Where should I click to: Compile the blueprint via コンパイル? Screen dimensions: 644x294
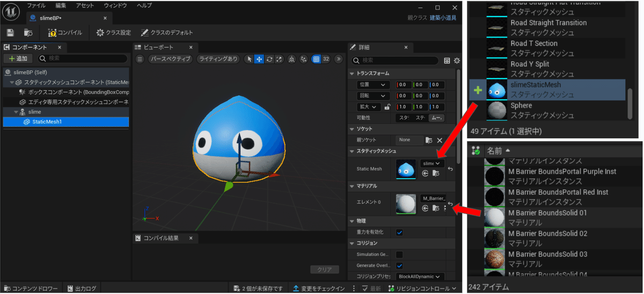click(65, 33)
